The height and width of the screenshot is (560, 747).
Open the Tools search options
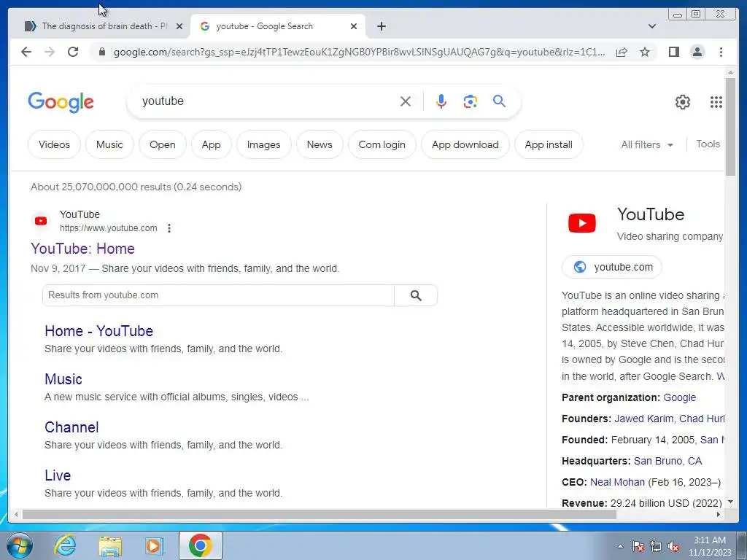point(708,144)
